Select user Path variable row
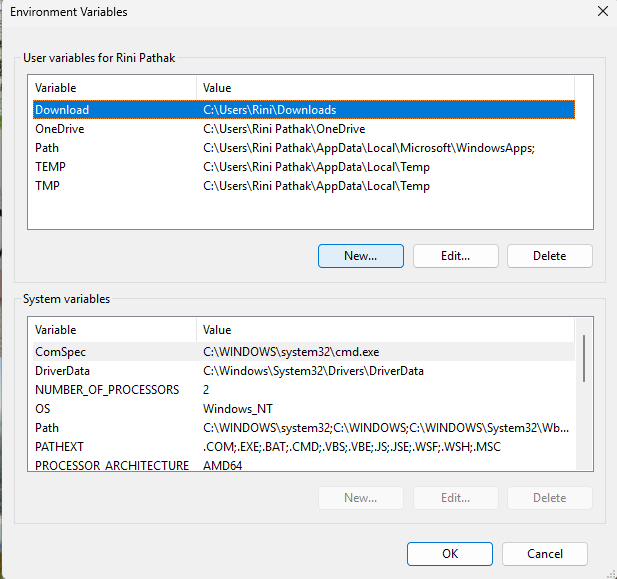This screenshot has height=579, width=617. [x=47, y=148]
